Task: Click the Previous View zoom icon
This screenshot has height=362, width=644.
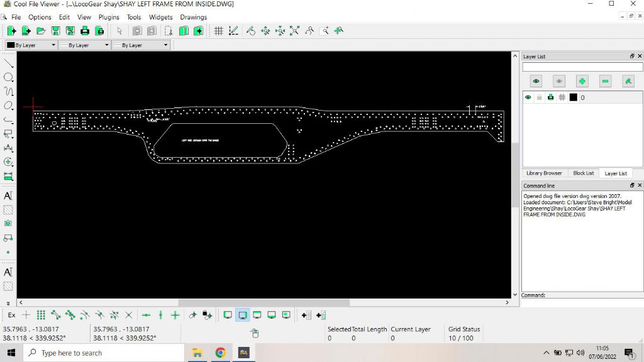Action: pos(309,31)
